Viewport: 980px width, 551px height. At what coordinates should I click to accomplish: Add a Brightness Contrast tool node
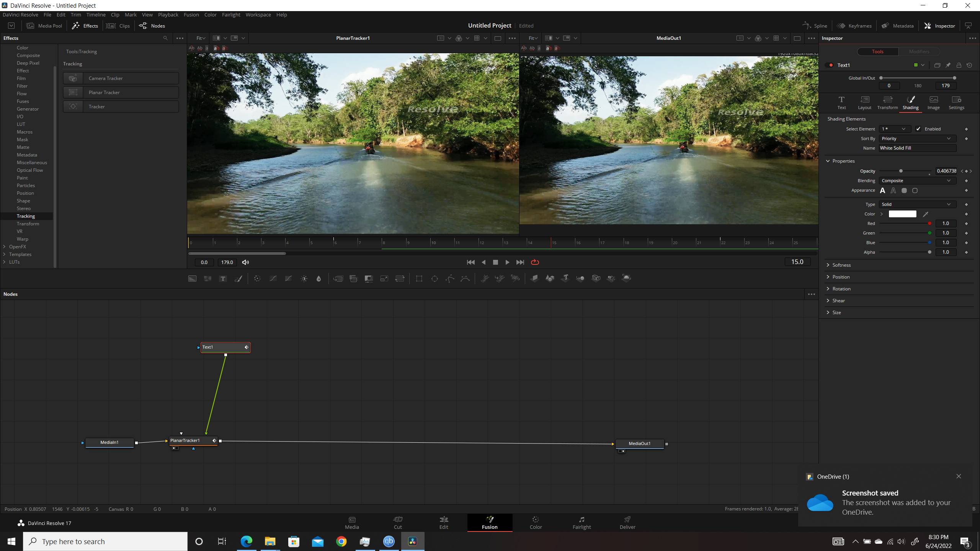click(x=304, y=279)
